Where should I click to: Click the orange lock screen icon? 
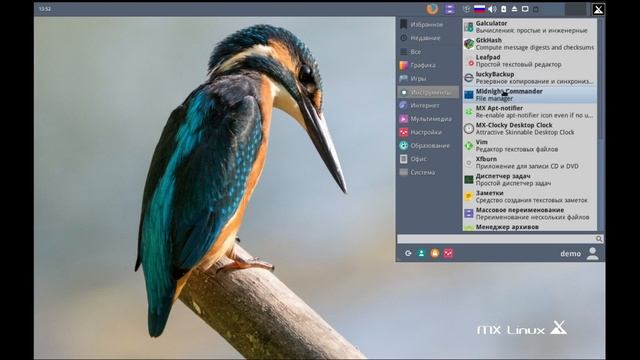[x=435, y=253]
